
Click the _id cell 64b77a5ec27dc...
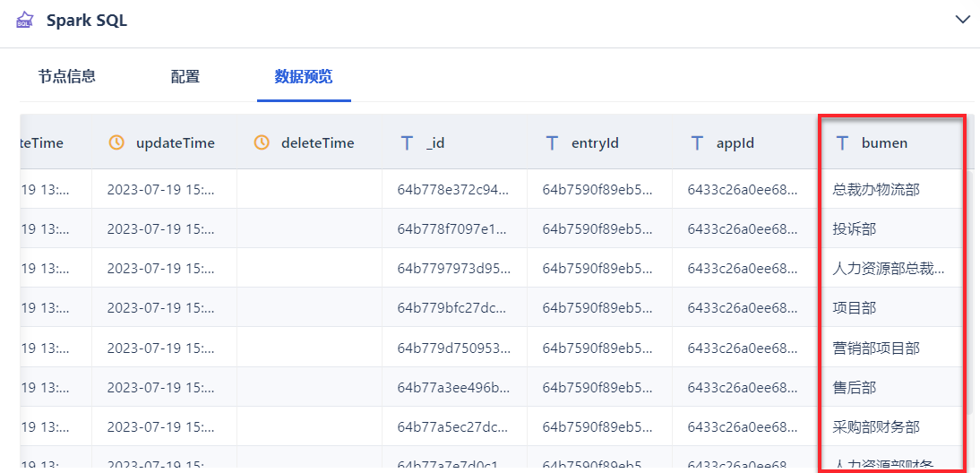[454, 426]
